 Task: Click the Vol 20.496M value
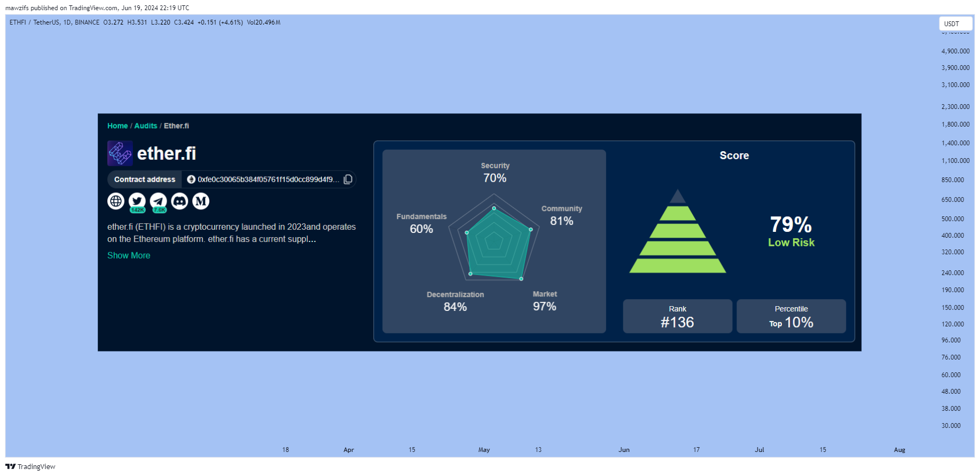[x=264, y=22]
